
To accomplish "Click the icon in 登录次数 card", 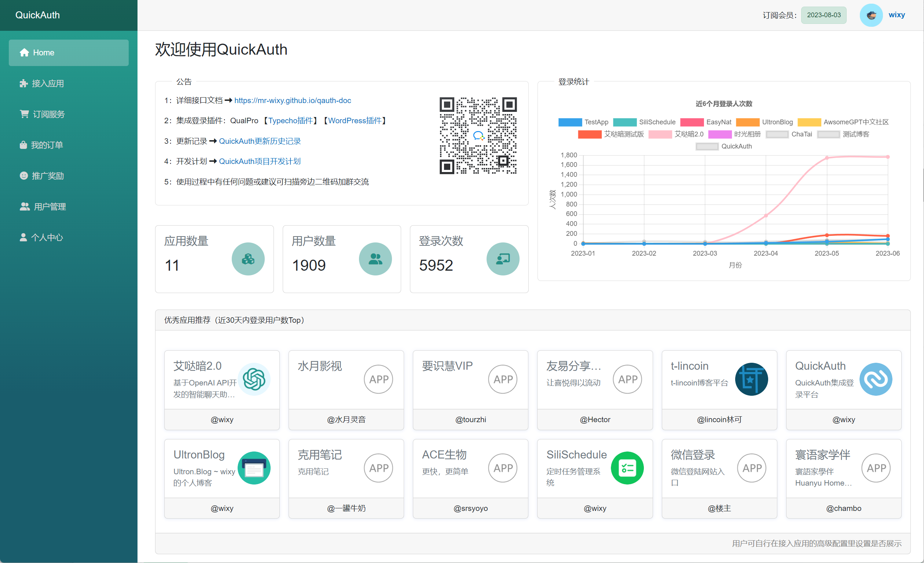I will pyautogui.click(x=503, y=259).
